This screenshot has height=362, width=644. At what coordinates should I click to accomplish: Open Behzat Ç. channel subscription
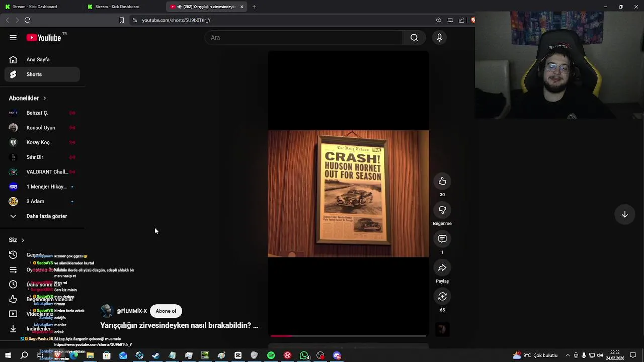(x=42, y=113)
